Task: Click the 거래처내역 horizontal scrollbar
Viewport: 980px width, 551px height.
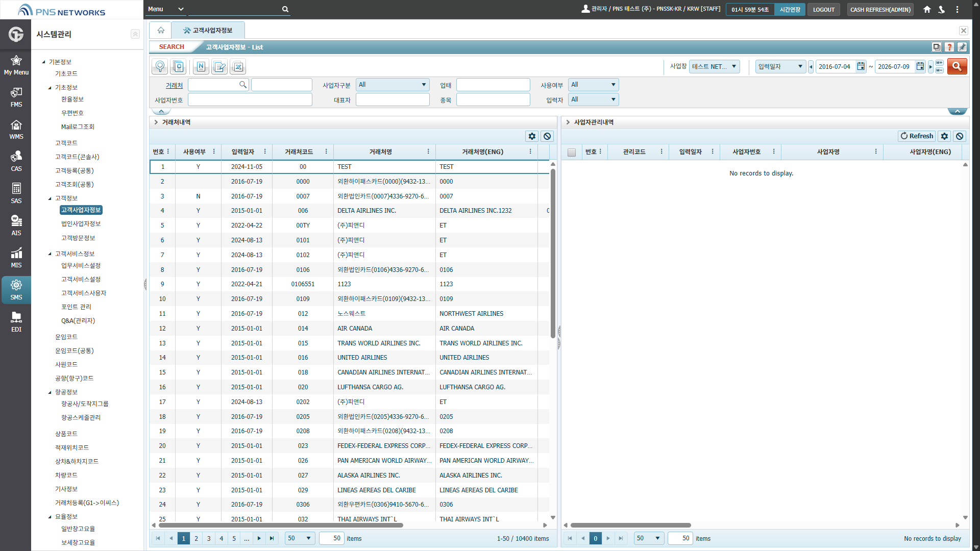Action: (x=281, y=525)
